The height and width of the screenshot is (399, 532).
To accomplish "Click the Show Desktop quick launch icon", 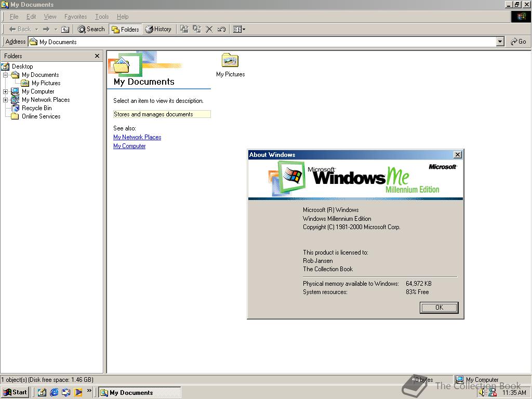I will tap(42, 392).
